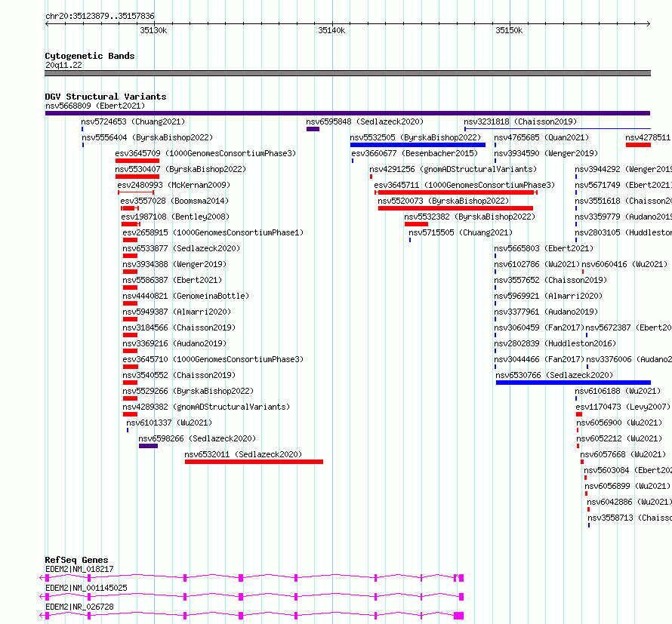The width and height of the screenshot is (672, 624).
Task: Open nsv3369216 (Audano2019) label
Action: coord(174,343)
